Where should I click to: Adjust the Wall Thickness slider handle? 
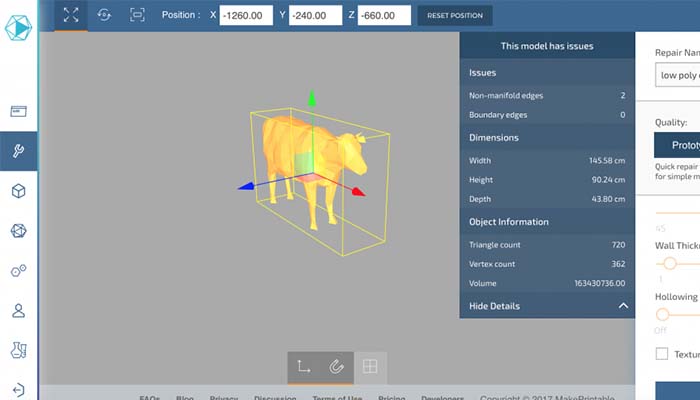coord(670,263)
